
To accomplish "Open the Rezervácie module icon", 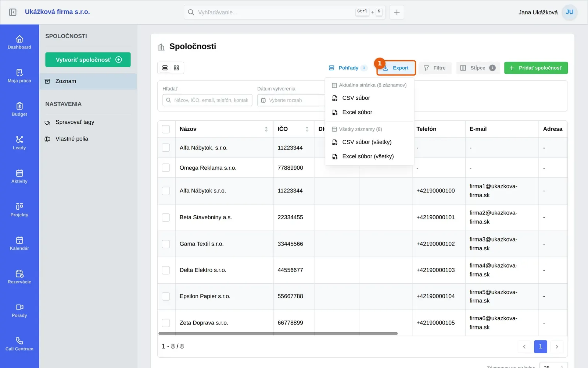I will (x=19, y=276).
